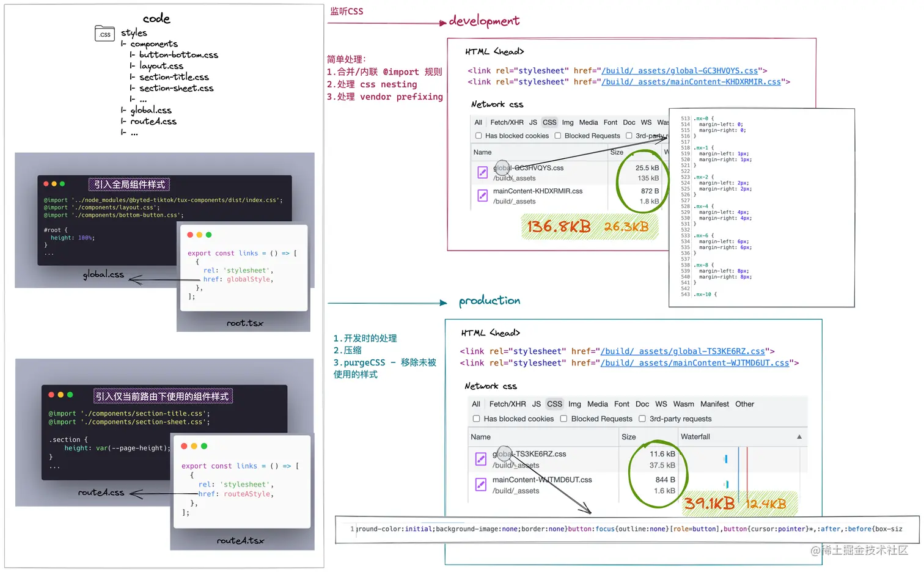
Task: Select Doc filter in development panel
Action: click(629, 122)
